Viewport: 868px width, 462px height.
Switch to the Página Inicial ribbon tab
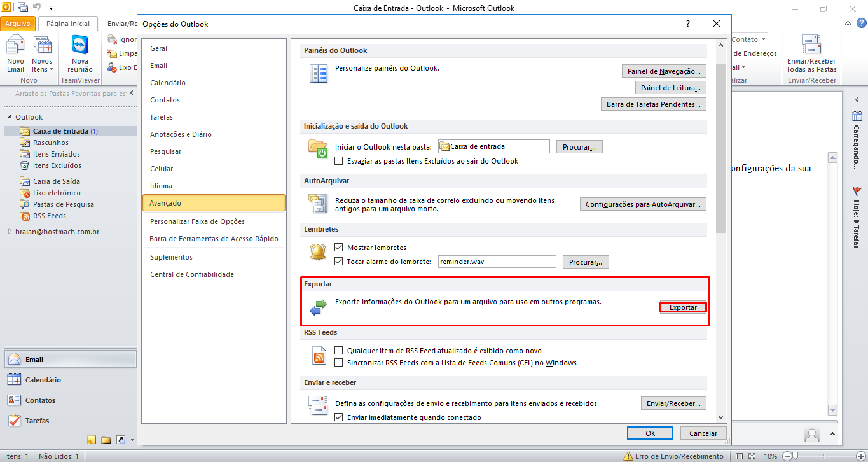(x=68, y=24)
